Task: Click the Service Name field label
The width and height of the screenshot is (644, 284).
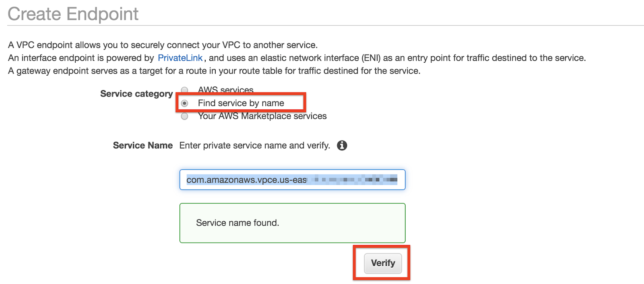Action: pyautogui.click(x=143, y=145)
